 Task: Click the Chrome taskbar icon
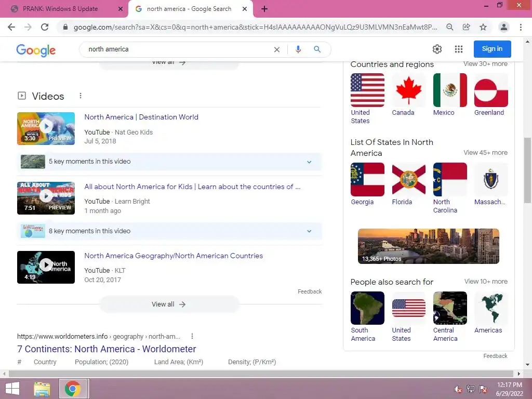click(73, 389)
